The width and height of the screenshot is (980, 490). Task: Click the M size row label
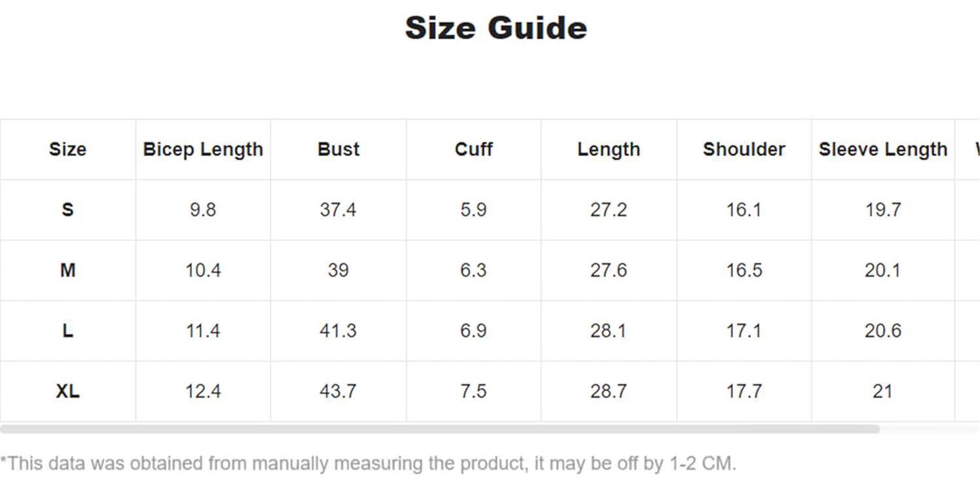[x=67, y=271]
